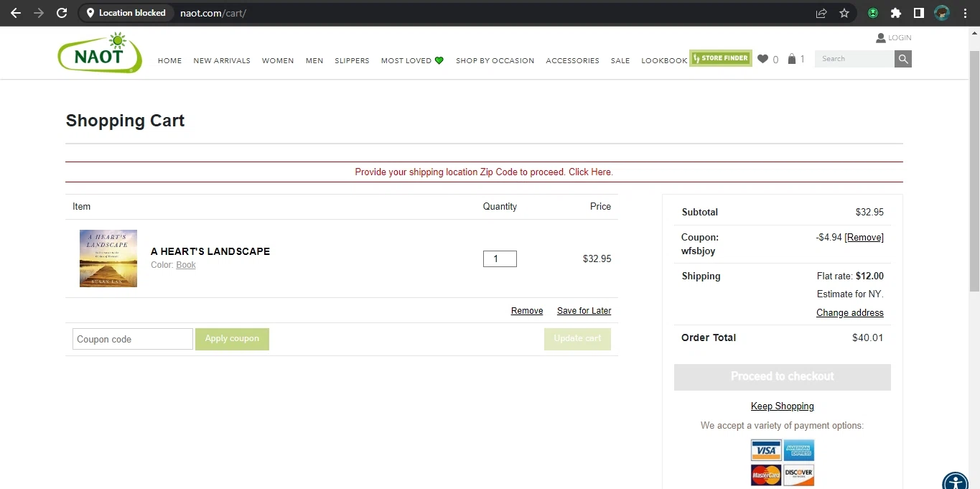Open the MOST LOVED menu

(412, 61)
